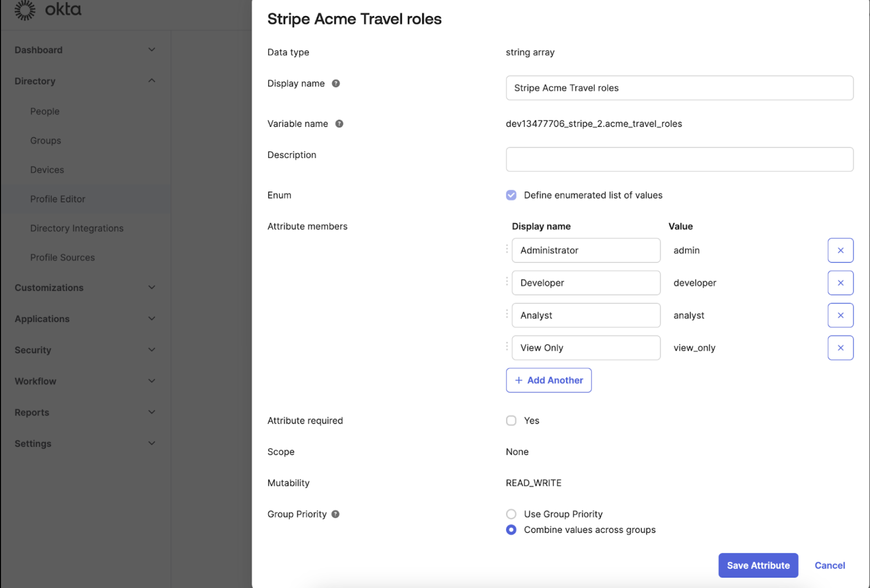Open the Group Priority help icon
This screenshot has width=870, height=588.
[x=335, y=514]
